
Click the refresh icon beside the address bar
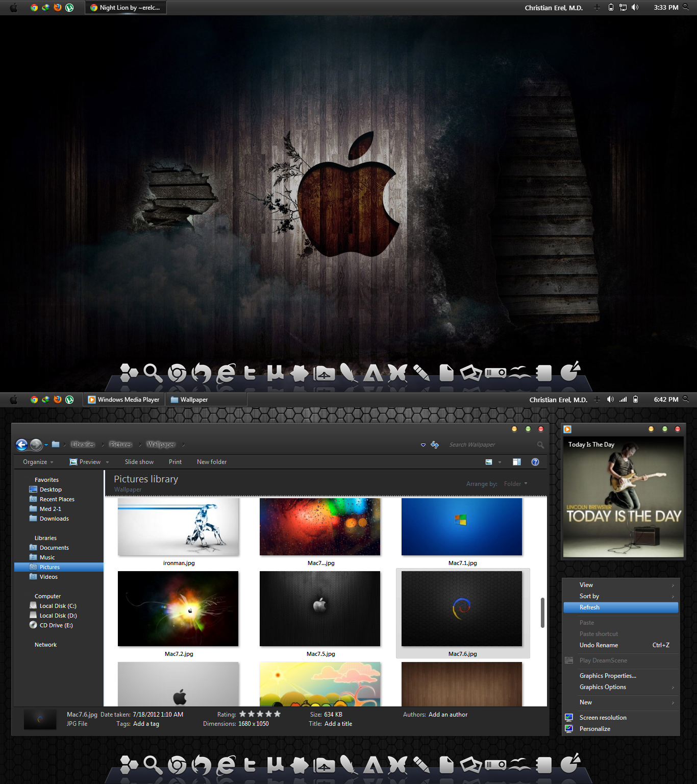[435, 445]
